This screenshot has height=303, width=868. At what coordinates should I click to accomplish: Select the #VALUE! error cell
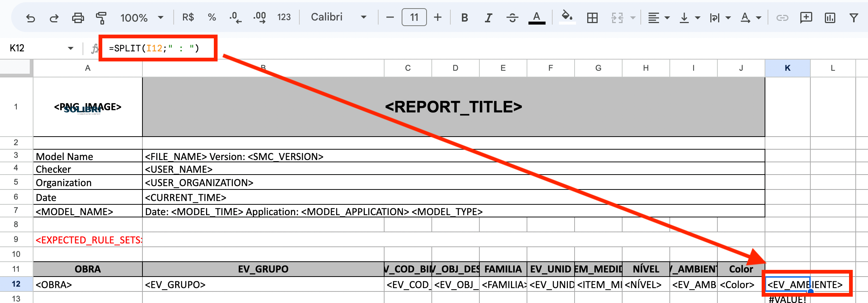[x=788, y=299]
